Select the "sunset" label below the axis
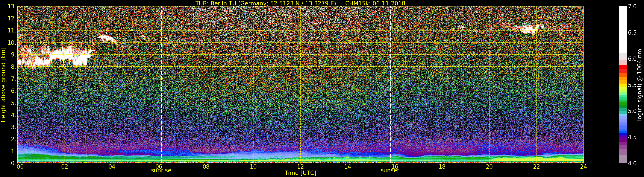The height and width of the screenshot is (177, 644). 390,171
